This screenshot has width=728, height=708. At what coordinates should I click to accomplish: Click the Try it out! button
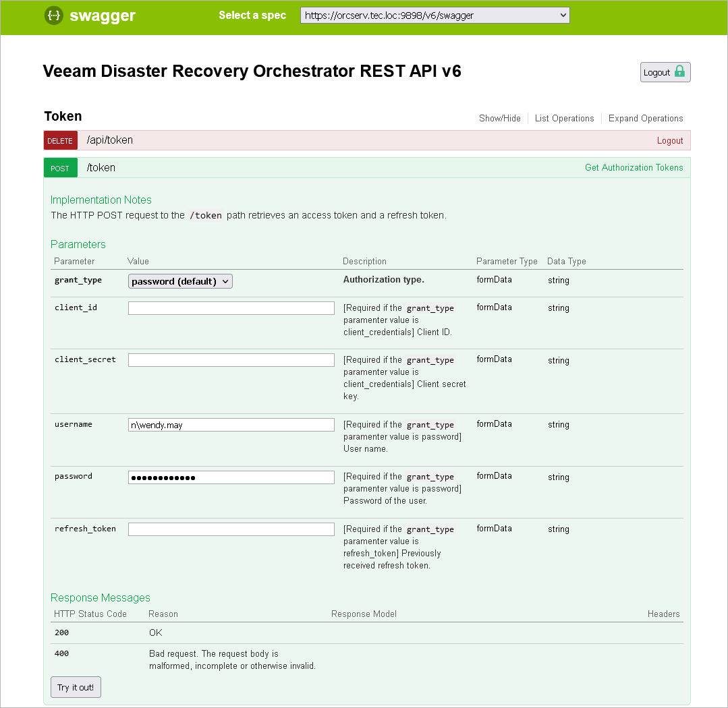click(76, 687)
